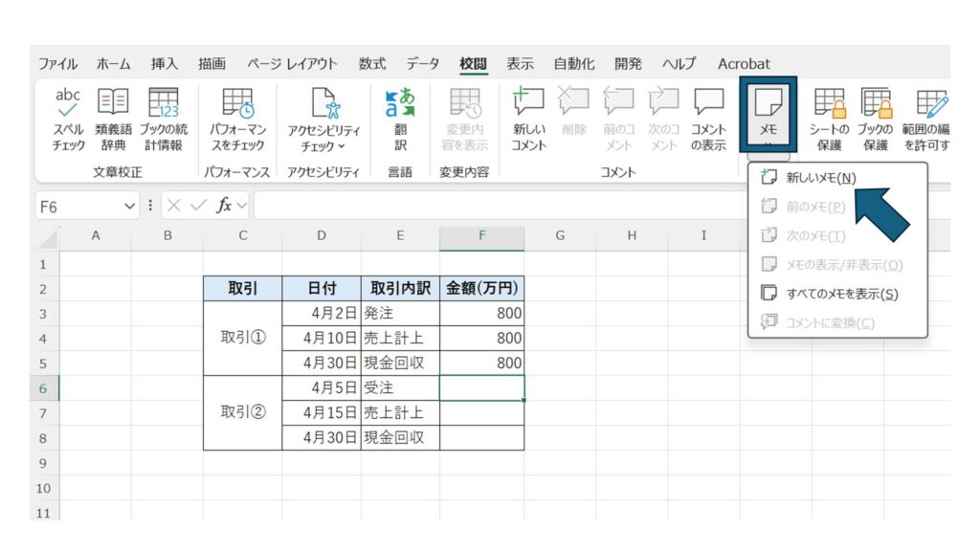The width and height of the screenshot is (980, 551).
Task: Choose すべてのメモを表示(S) menu item
Action: pos(841,294)
